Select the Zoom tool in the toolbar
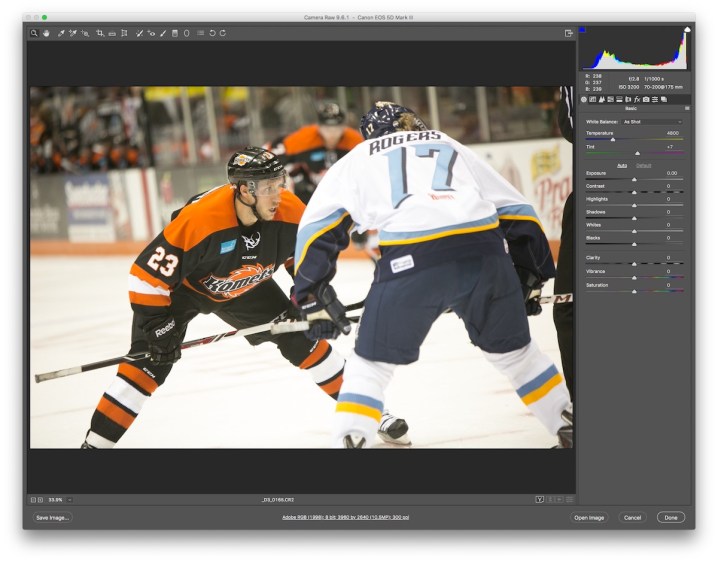Image resolution: width=718 pixels, height=562 pixels. click(x=34, y=33)
